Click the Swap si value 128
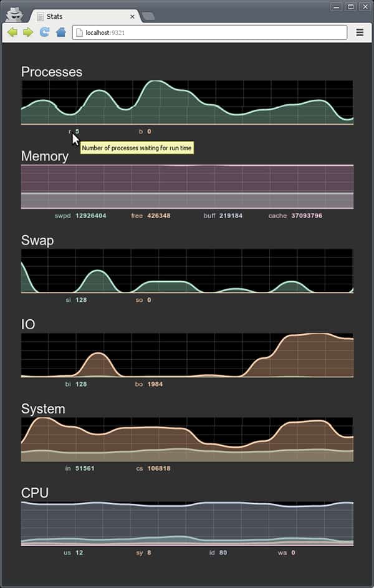The height and width of the screenshot is (588, 374). tap(81, 300)
